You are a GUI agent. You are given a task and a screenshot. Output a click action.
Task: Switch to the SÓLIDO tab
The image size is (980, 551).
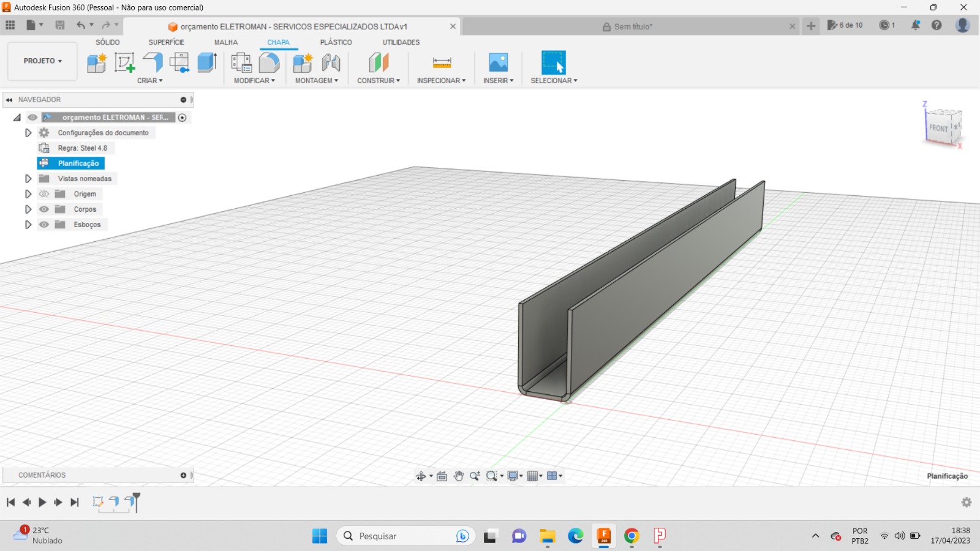click(x=108, y=42)
